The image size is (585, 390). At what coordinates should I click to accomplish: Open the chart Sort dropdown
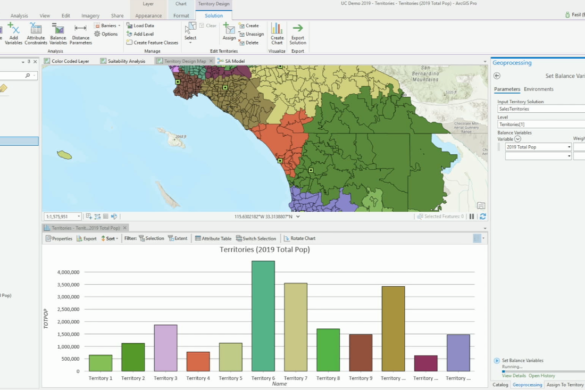click(x=110, y=238)
